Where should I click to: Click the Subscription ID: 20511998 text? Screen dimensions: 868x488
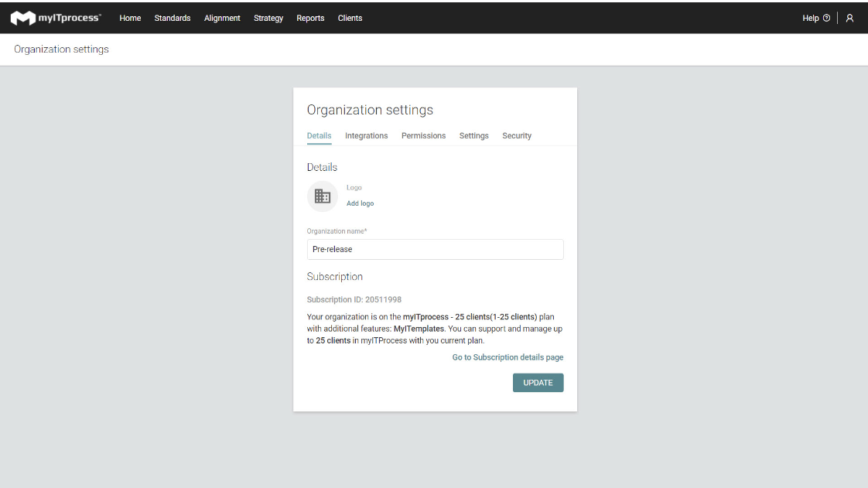click(x=354, y=300)
